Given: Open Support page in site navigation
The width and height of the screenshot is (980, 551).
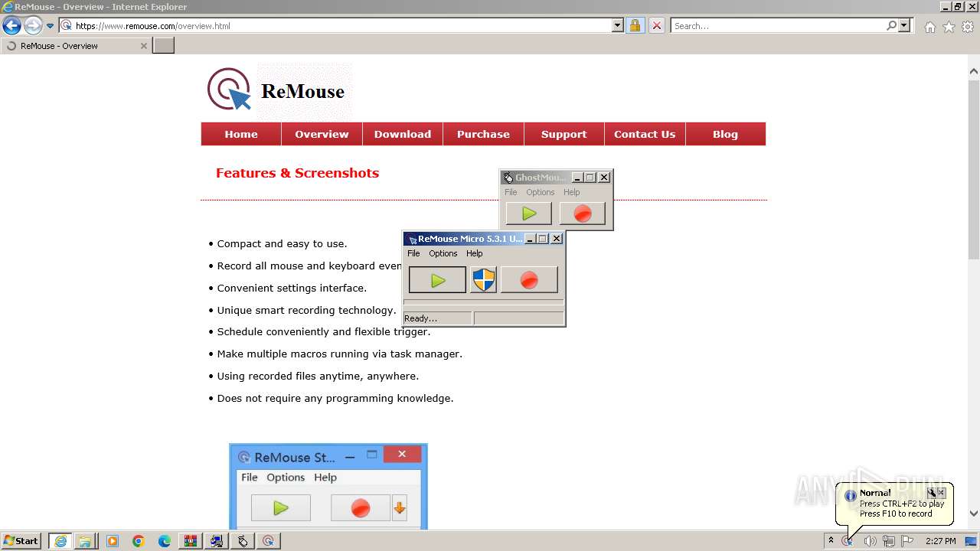Looking at the screenshot, I should 564,134.
